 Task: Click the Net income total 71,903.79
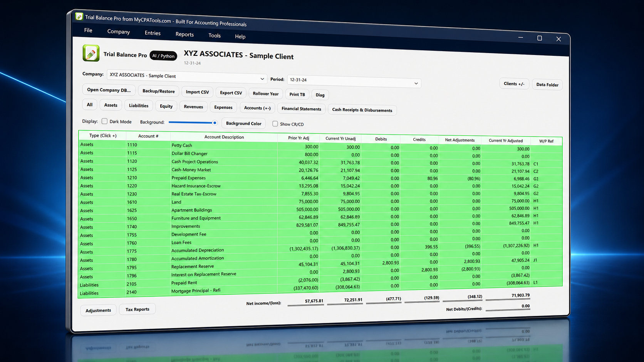pos(520,295)
